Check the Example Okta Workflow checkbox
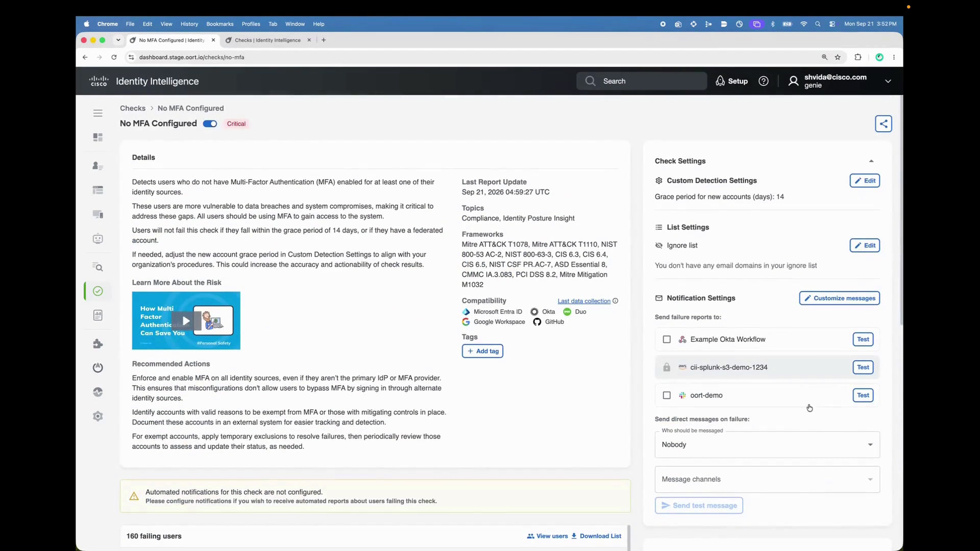Image resolution: width=980 pixels, height=551 pixels. pos(667,339)
